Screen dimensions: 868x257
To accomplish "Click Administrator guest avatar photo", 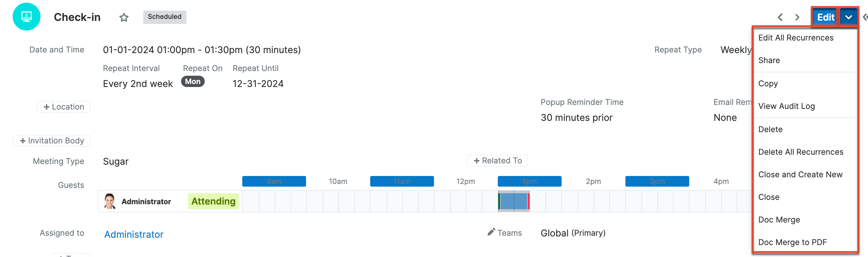I will click(x=110, y=201).
